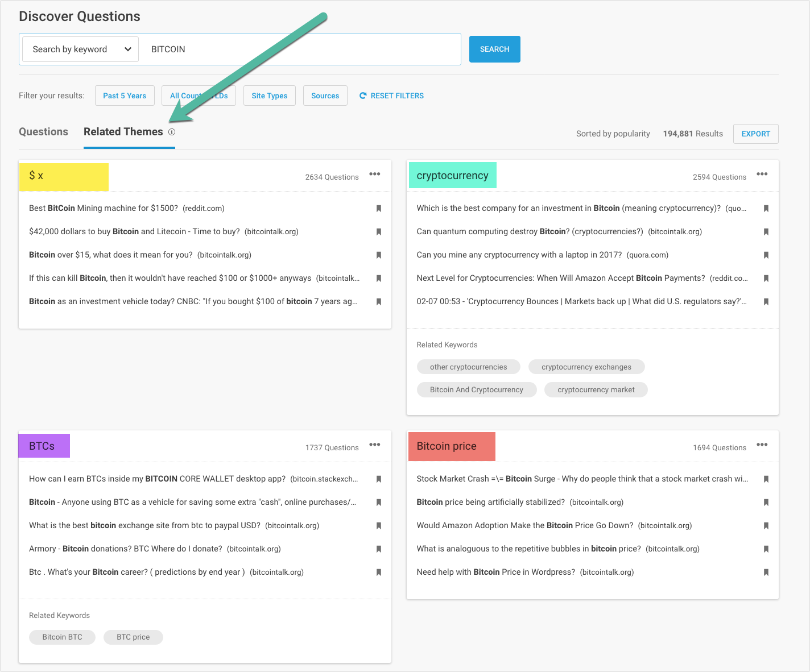Viewport: 810px width, 672px height.
Task: Bookmark 'Armory - Bitcoin donations?' question
Action: (379, 549)
